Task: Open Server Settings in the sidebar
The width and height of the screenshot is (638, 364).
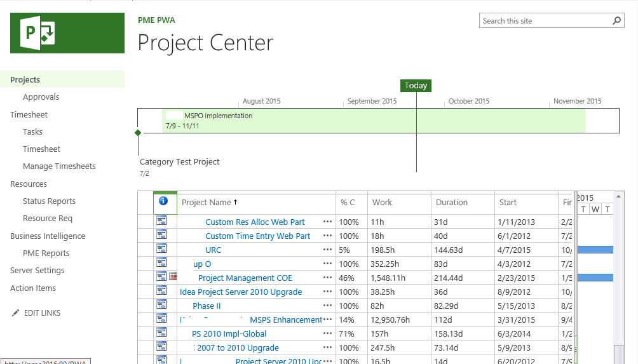Action: 37,270
